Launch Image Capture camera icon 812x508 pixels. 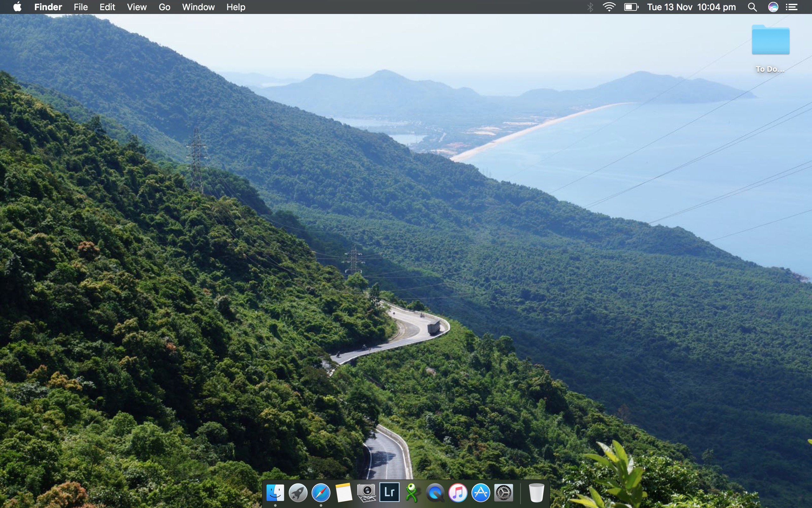click(x=366, y=493)
